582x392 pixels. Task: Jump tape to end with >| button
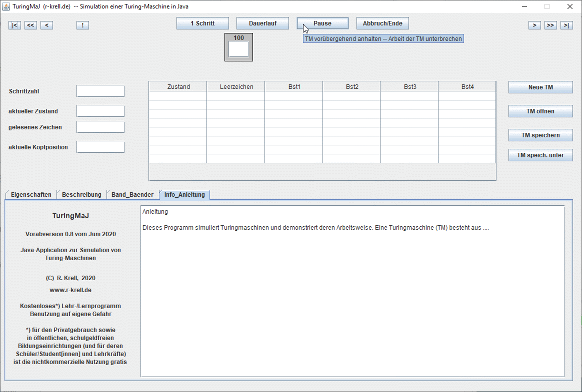pos(566,25)
